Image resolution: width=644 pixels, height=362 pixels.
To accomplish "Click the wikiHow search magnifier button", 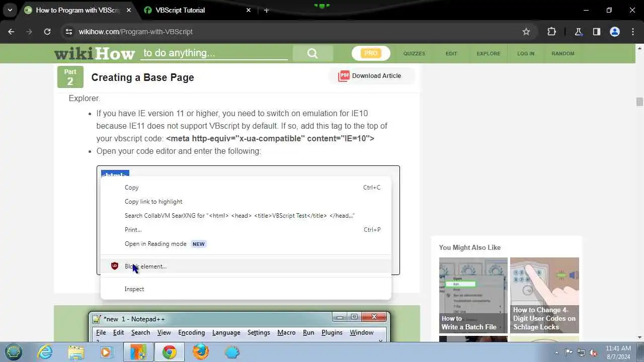I will click(312, 53).
